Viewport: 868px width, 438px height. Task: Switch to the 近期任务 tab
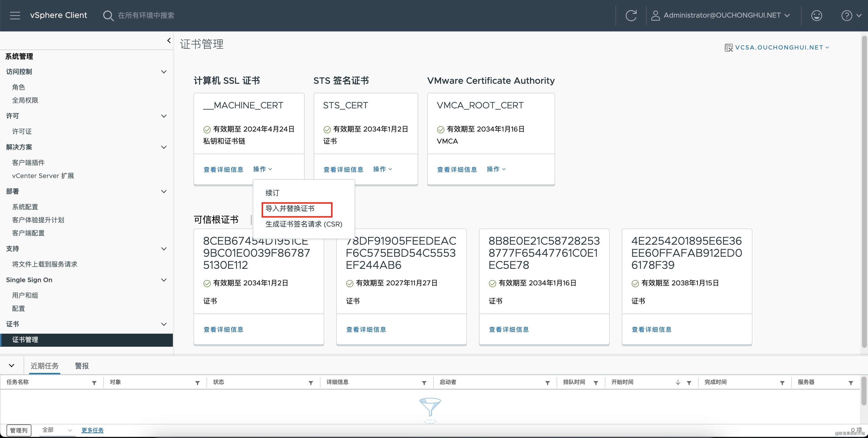point(44,366)
